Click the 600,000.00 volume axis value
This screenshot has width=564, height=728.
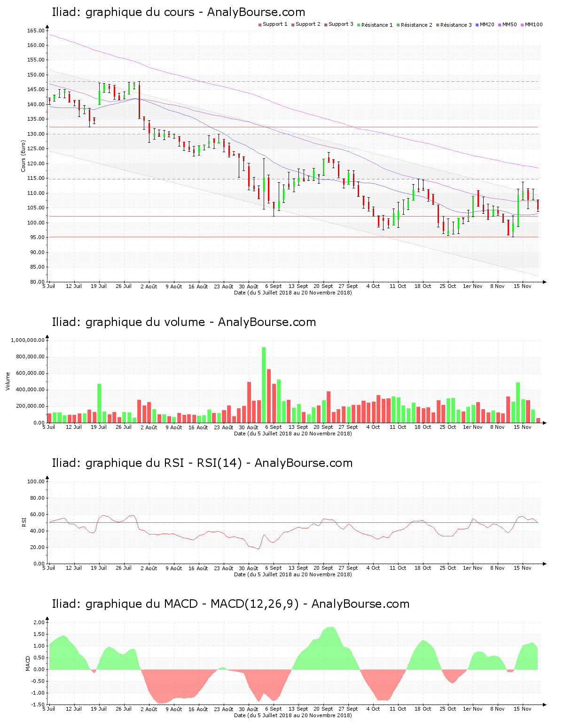[30, 373]
